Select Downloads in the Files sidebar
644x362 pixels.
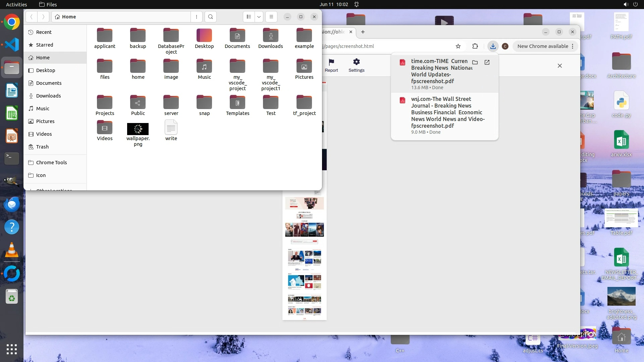tap(48, 96)
